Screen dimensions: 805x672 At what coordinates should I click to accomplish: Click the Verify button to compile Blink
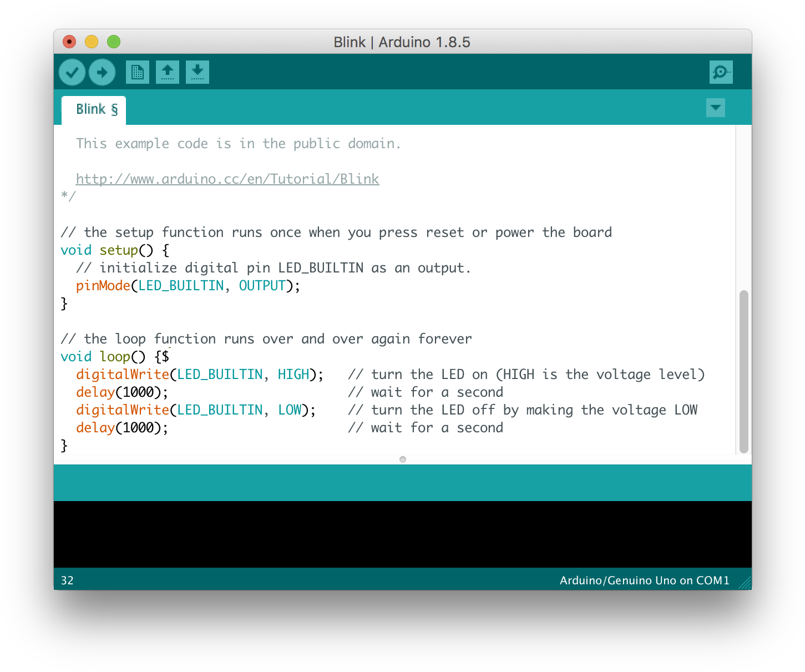(x=72, y=72)
